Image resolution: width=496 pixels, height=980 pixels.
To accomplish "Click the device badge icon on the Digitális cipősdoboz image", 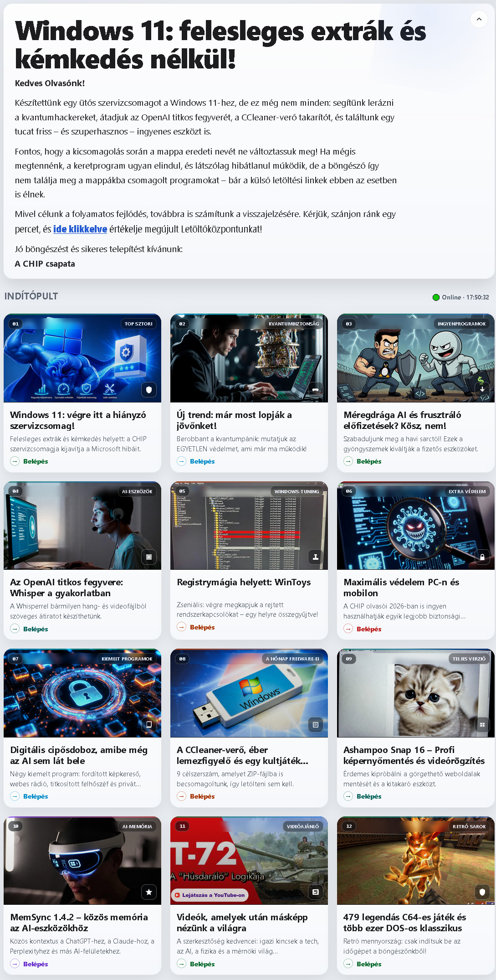I will point(148,724).
